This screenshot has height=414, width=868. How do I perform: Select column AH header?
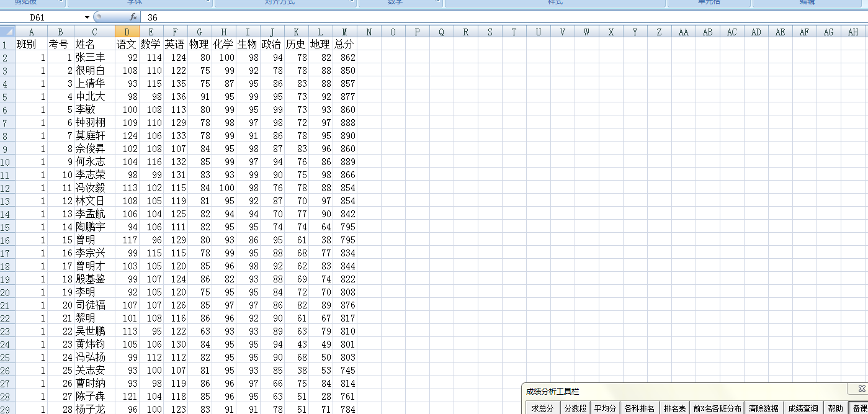tap(853, 32)
